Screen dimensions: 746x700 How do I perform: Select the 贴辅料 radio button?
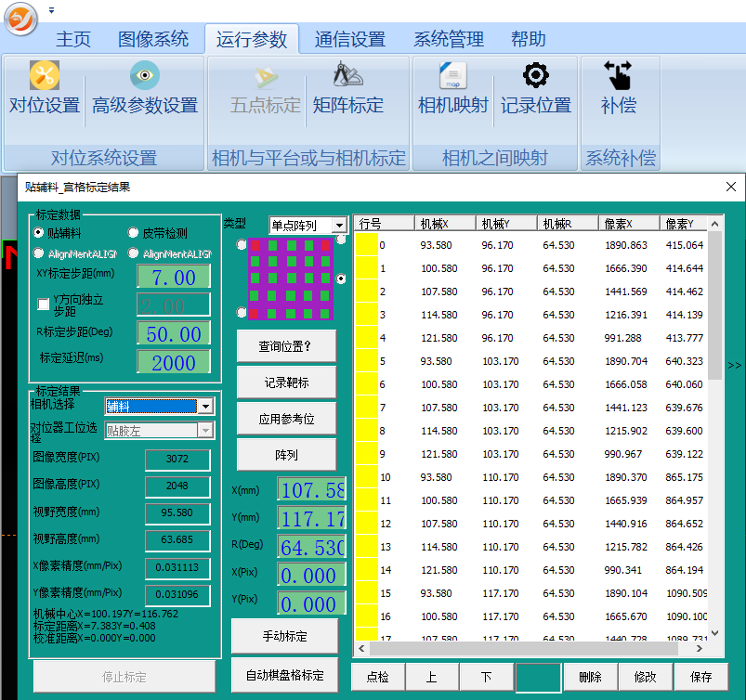pyautogui.click(x=39, y=233)
